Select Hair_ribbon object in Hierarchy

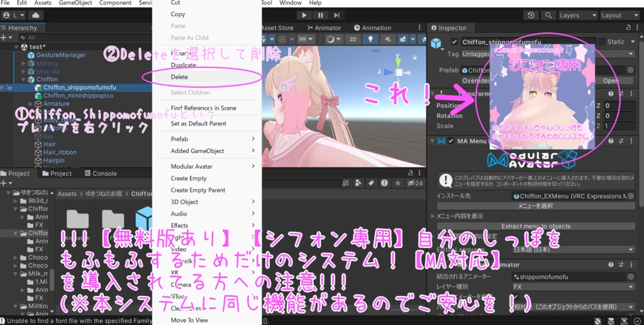click(60, 152)
